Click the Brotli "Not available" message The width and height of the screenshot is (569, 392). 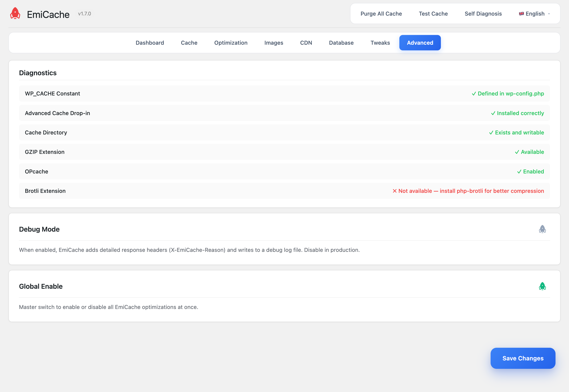click(x=468, y=191)
